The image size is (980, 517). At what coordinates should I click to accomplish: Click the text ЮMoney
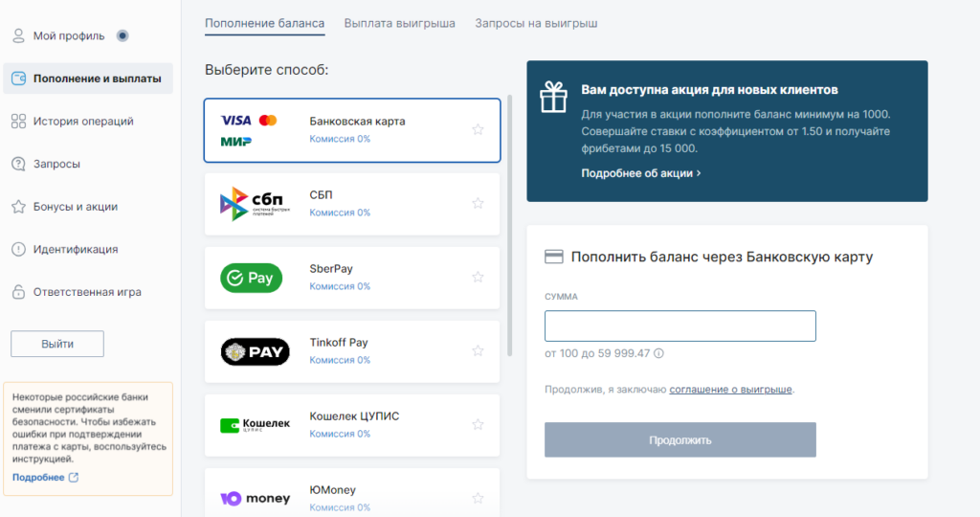coord(332,490)
